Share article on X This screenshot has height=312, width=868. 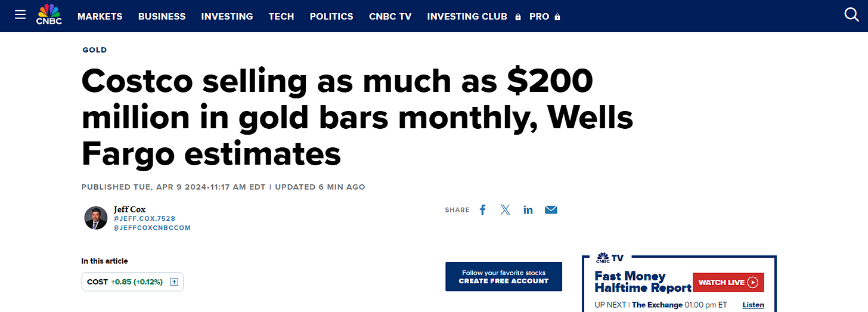click(506, 210)
